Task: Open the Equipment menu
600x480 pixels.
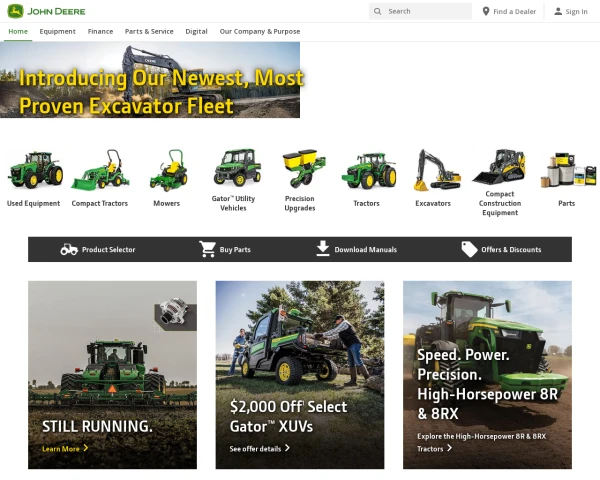Action: pos(57,31)
